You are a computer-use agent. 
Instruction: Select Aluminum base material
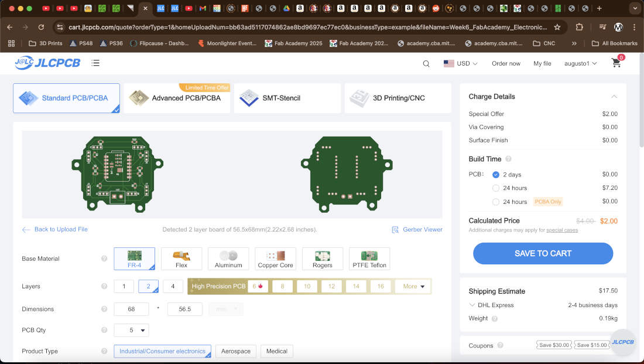(x=228, y=258)
